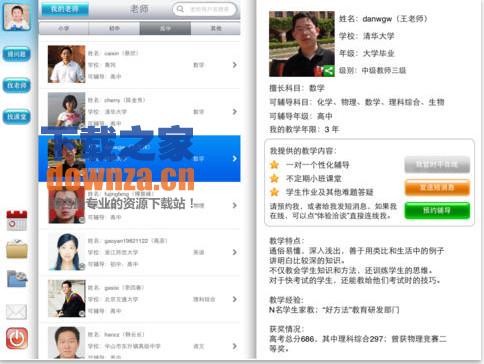Viewport: 484px width, 364px height.
Task: Open the user profile avatar in sidebar
Action: pos(17,17)
